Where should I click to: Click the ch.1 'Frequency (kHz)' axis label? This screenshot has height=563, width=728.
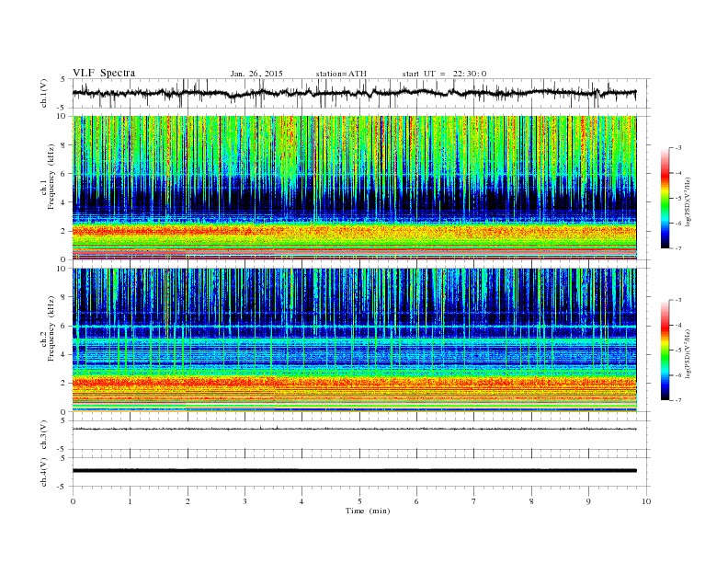coord(51,177)
